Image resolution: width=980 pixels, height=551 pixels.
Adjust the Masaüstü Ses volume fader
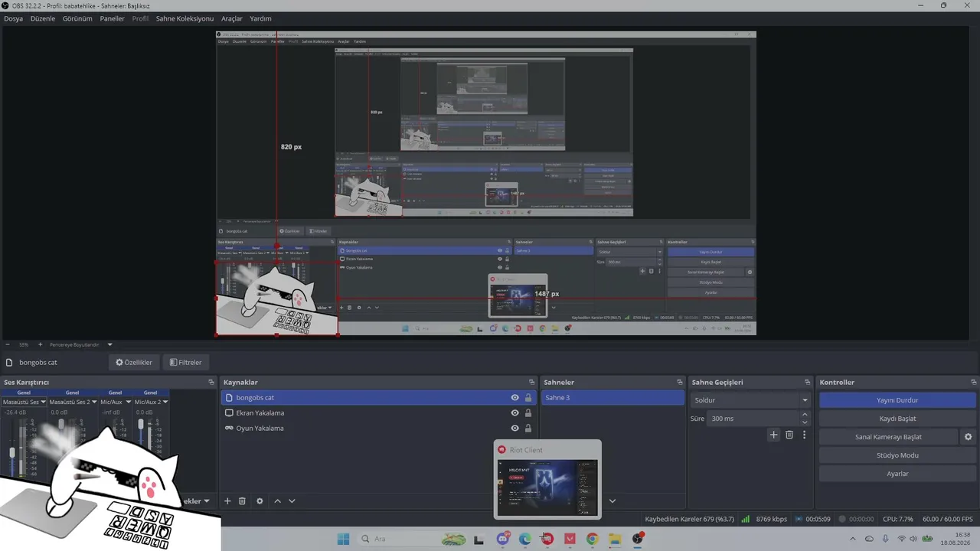[12, 454]
